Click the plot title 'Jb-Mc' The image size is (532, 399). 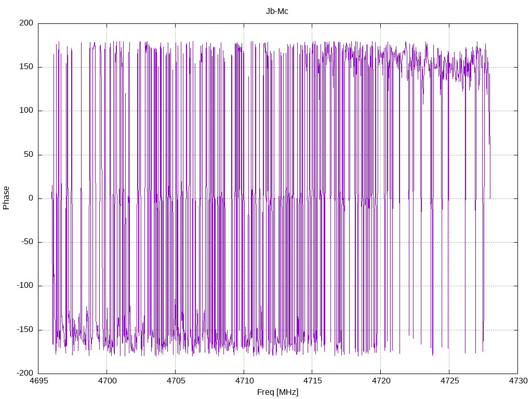[277, 11]
